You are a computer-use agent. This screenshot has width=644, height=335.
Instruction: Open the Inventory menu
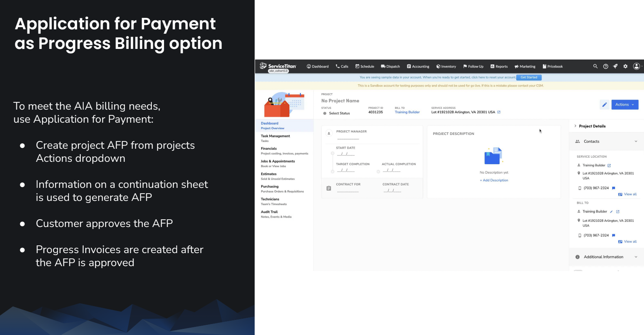(x=446, y=66)
